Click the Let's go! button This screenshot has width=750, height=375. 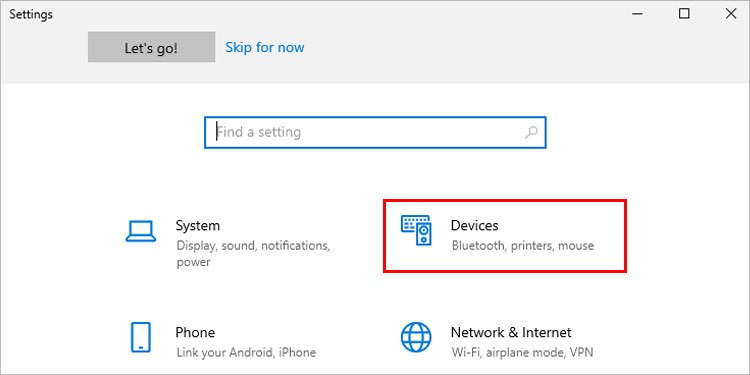(151, 47)
